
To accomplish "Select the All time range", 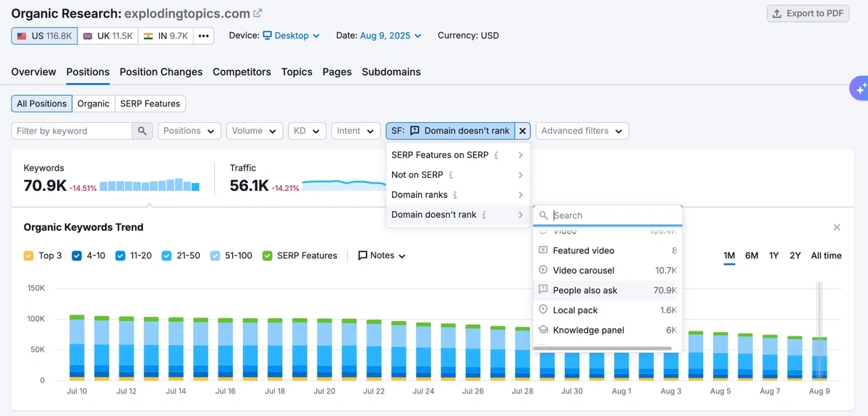I will pos(826,255).
